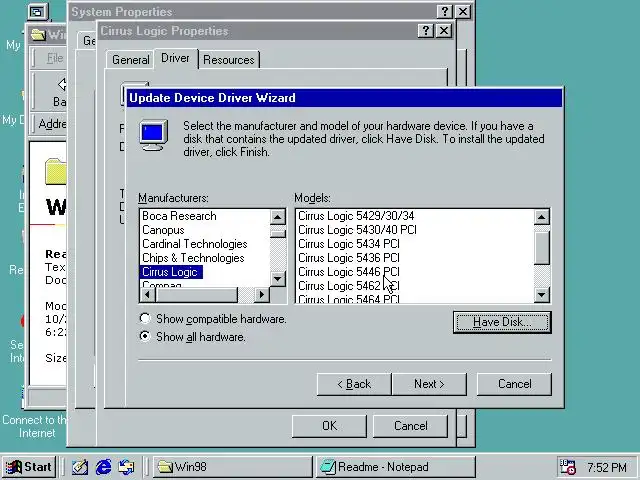Click help button in System Properties title bar
The width and height of the screenshot is (640, 480).
pyautogui.click(x=445, y=11)
